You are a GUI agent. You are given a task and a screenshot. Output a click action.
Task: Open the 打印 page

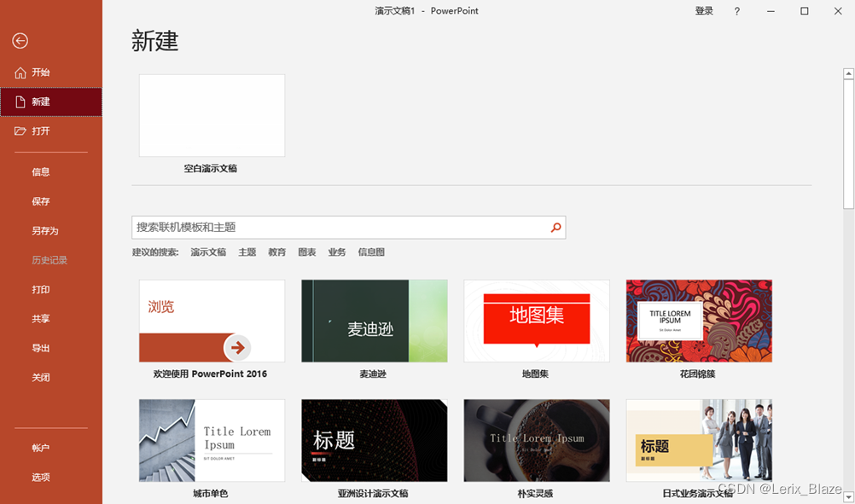pyautogui.click(x=41, y=290)
